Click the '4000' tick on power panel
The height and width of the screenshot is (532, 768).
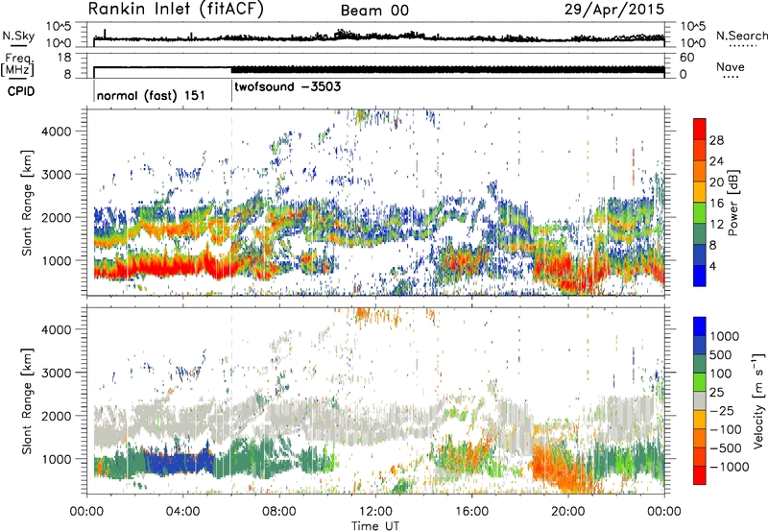[x=57, y=132]
